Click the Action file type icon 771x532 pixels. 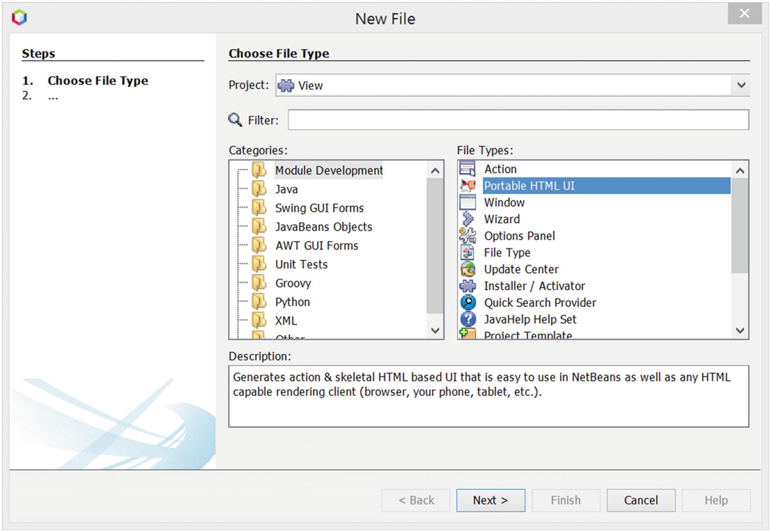(x=468, y=169)
